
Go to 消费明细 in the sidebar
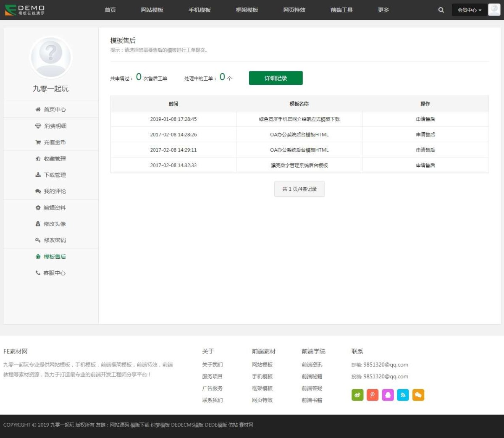pos(51,126)
